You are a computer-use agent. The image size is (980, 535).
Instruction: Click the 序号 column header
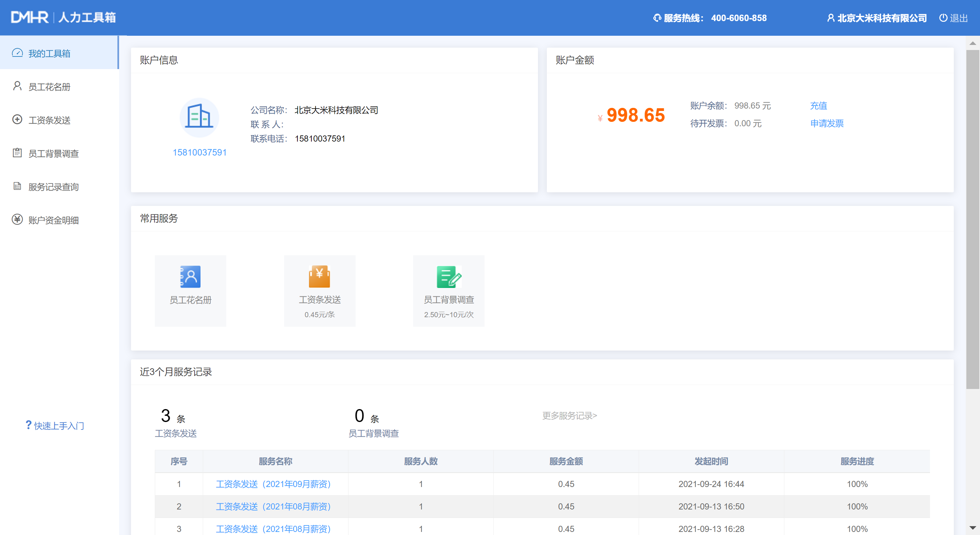179,461
